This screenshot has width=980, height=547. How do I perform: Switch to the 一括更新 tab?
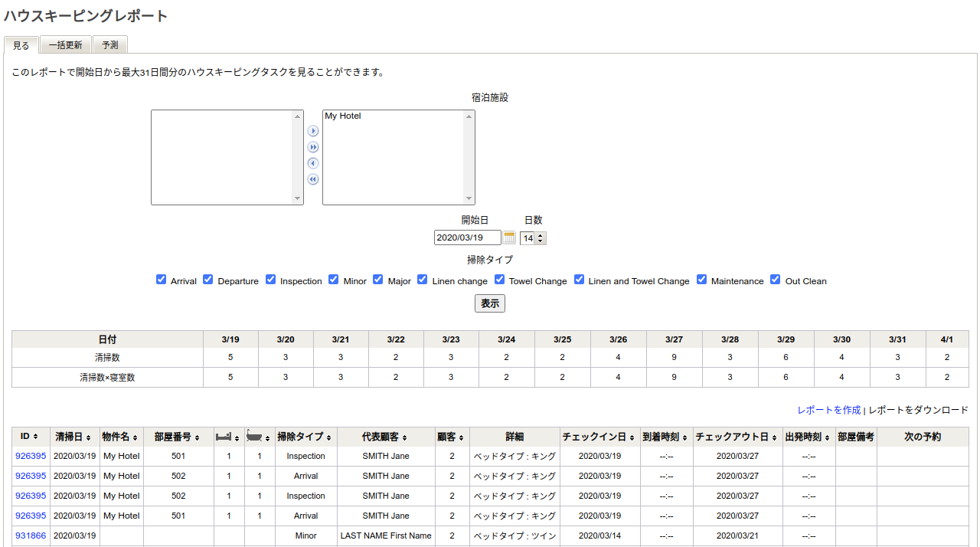click(65, 45)
